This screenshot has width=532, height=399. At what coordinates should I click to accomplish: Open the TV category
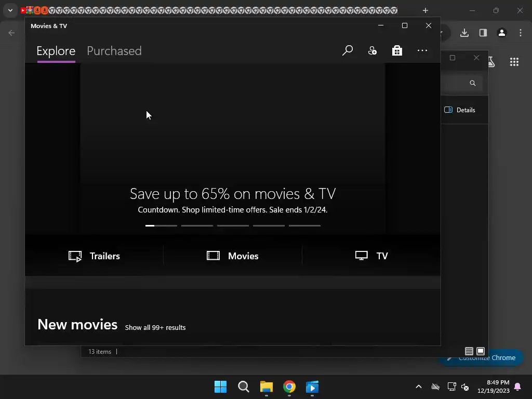point(371,256)
